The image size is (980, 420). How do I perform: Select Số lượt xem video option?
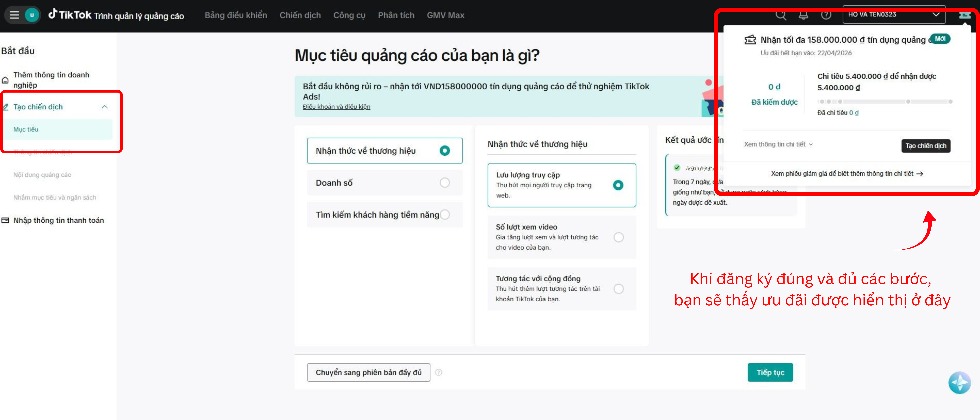pyautogui.click(x=619, y=237)
